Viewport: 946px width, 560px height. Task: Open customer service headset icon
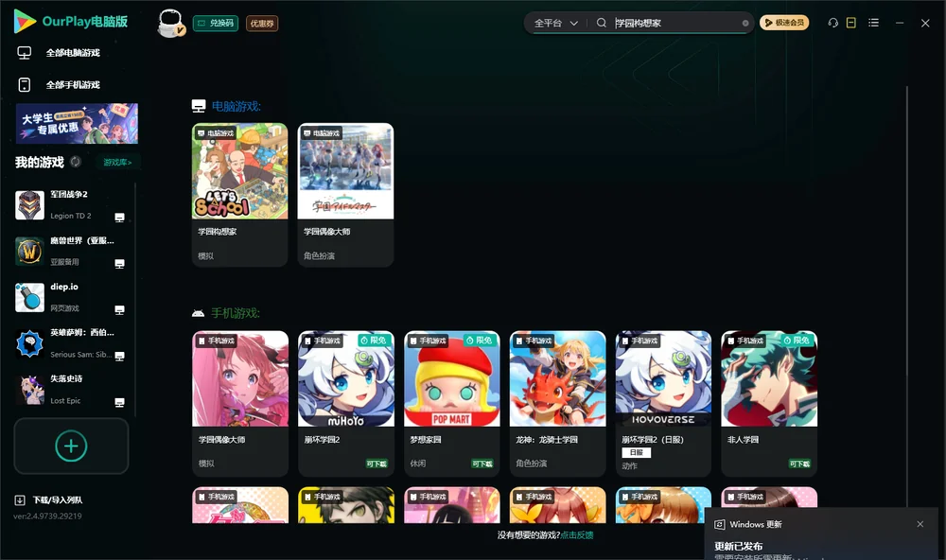pyautogui.click(x=832, y=23)
